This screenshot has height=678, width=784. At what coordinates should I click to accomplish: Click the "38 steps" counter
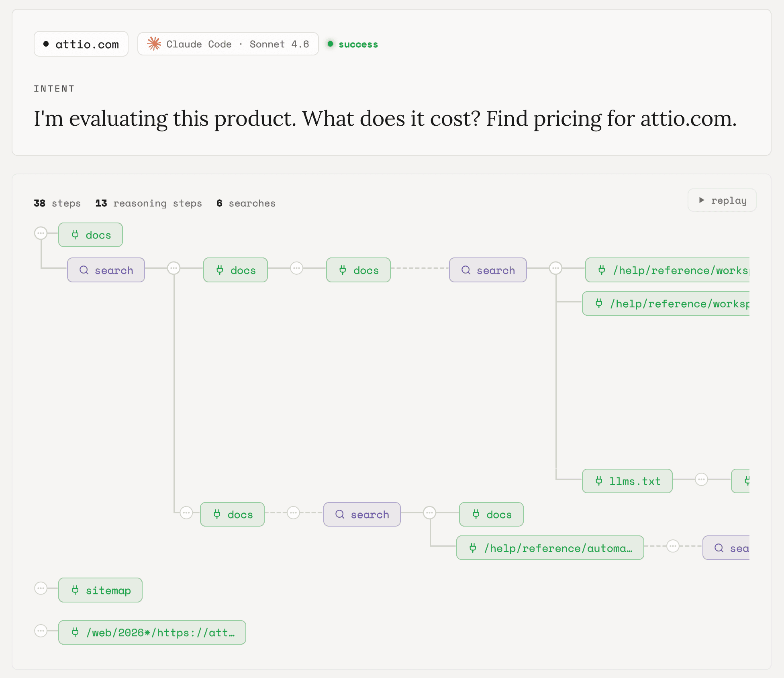(x=57, y=203)
